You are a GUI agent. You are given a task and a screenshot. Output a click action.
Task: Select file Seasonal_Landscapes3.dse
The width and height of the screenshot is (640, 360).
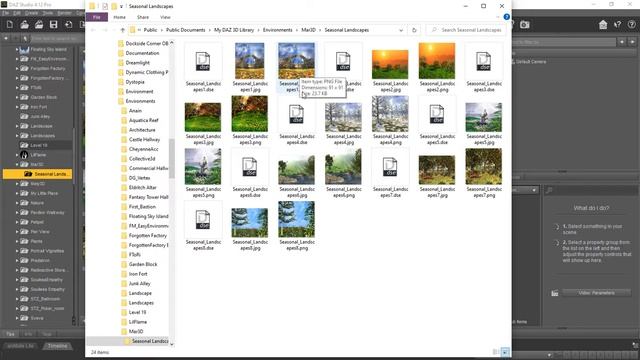click(484, 67)
